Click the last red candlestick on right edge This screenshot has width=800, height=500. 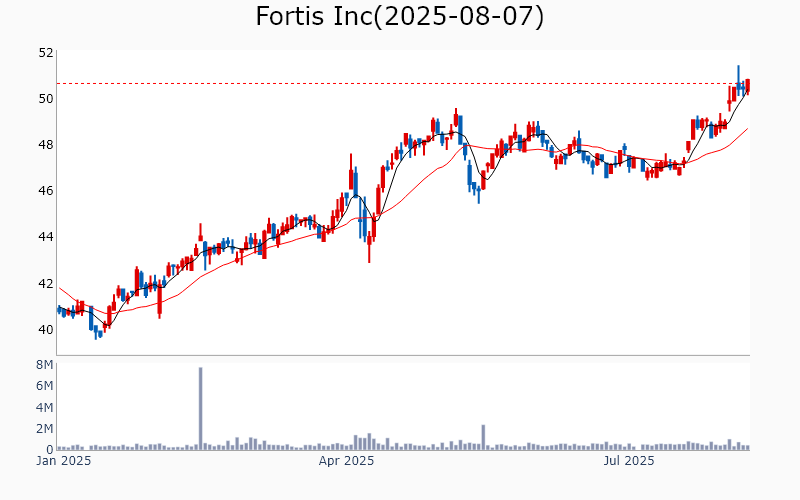pyautogui.click(x=747, y=87)
